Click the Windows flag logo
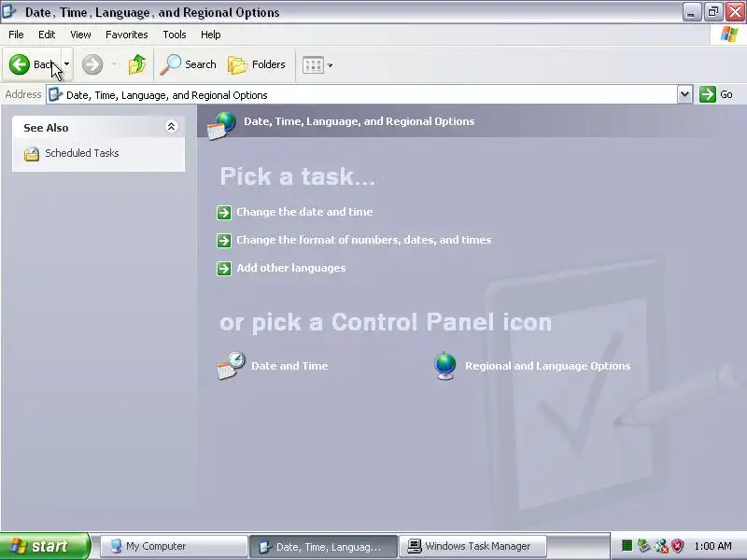 pyautogui.click(x=728, y=35)
